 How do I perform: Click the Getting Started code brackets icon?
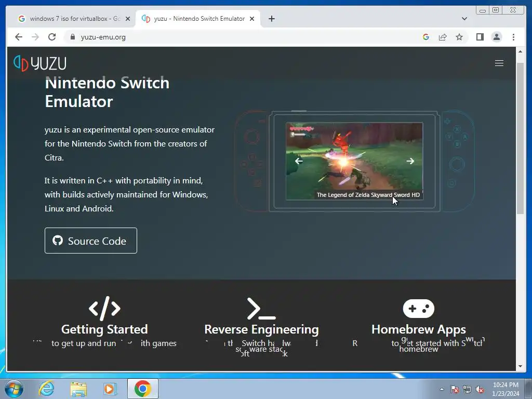click(104, 309)
